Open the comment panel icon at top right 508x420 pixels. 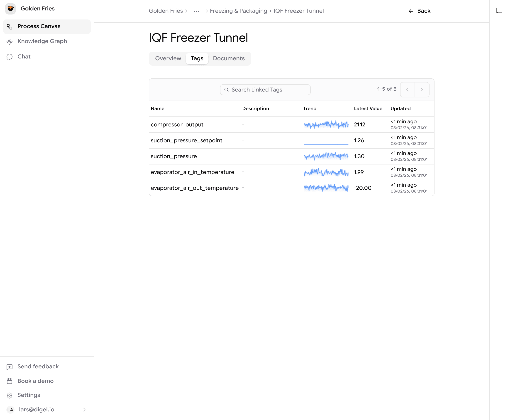point(499,11)
